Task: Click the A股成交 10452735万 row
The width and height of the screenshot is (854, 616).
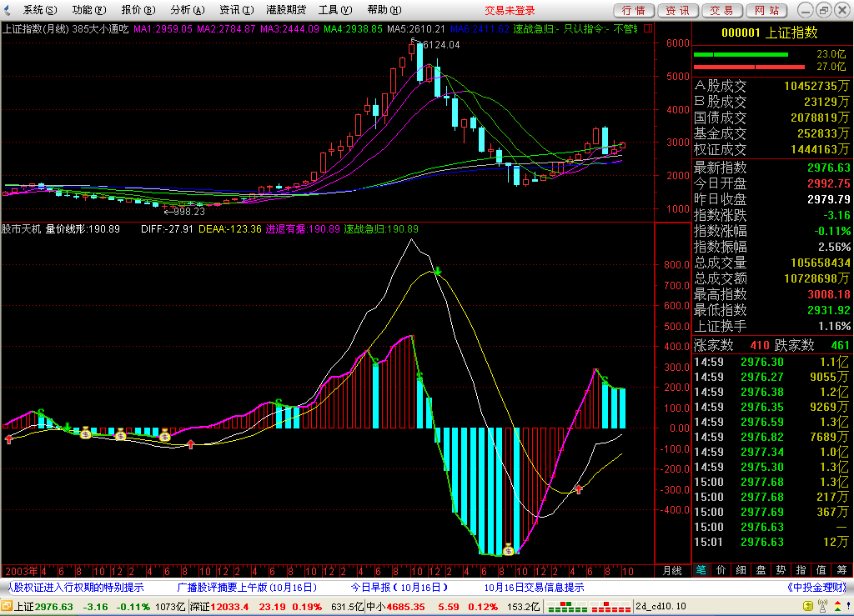Action: click(771, 86)
